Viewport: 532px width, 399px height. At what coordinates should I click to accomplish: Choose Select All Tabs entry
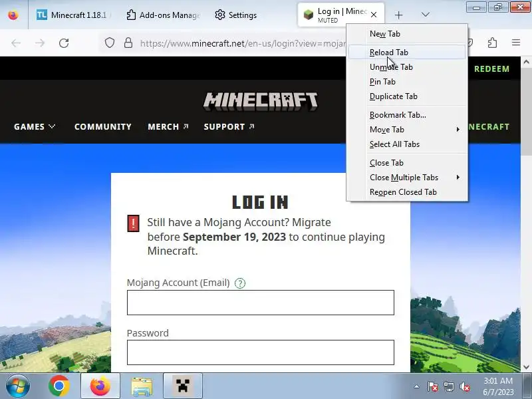coord(407,144)
